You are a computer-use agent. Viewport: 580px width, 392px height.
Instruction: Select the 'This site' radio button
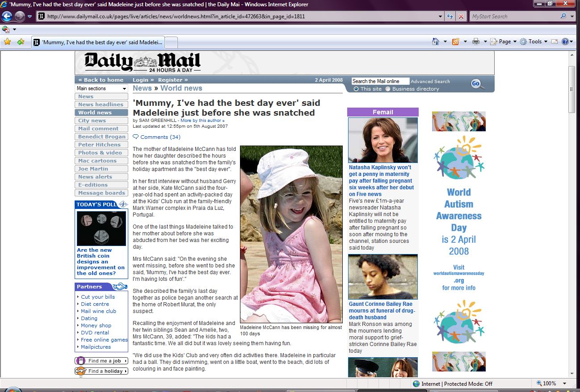[356, 89]
